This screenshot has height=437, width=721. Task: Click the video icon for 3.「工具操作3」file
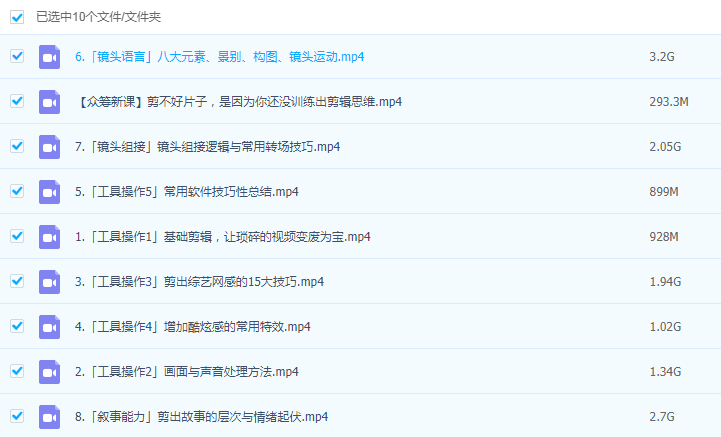(49, 282)
